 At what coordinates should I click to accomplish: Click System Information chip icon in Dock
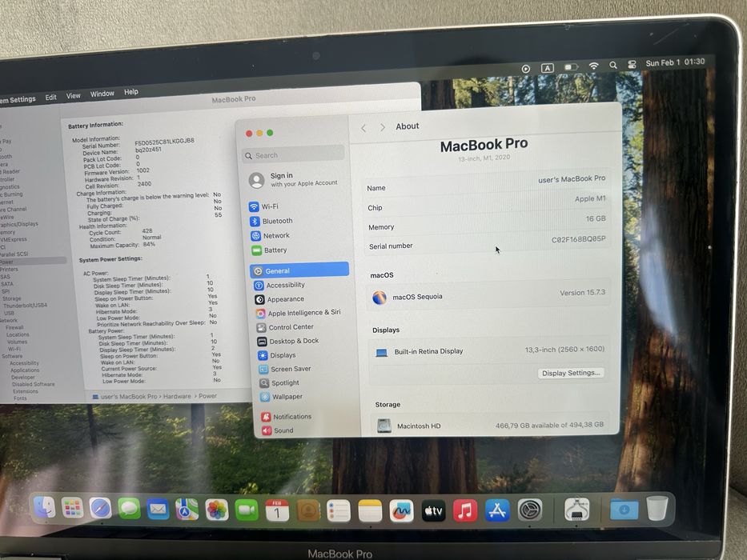click(x=577, y=510)
